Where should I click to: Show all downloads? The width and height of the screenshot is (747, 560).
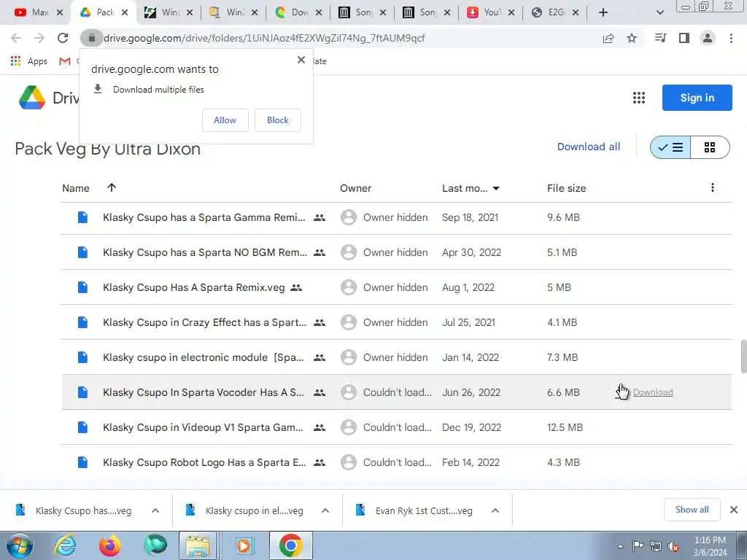pyautogui.click(x=692, y=510)
